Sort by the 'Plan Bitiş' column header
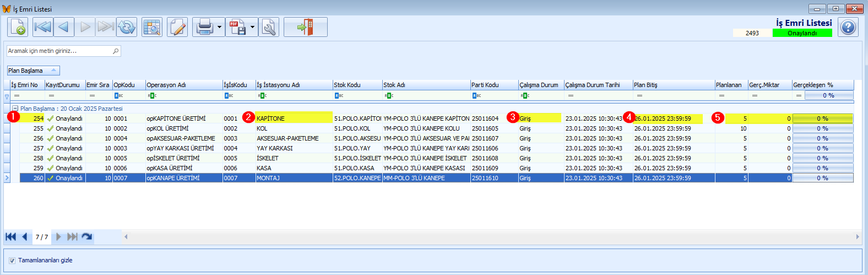868x275 pixels. [674, 85]
